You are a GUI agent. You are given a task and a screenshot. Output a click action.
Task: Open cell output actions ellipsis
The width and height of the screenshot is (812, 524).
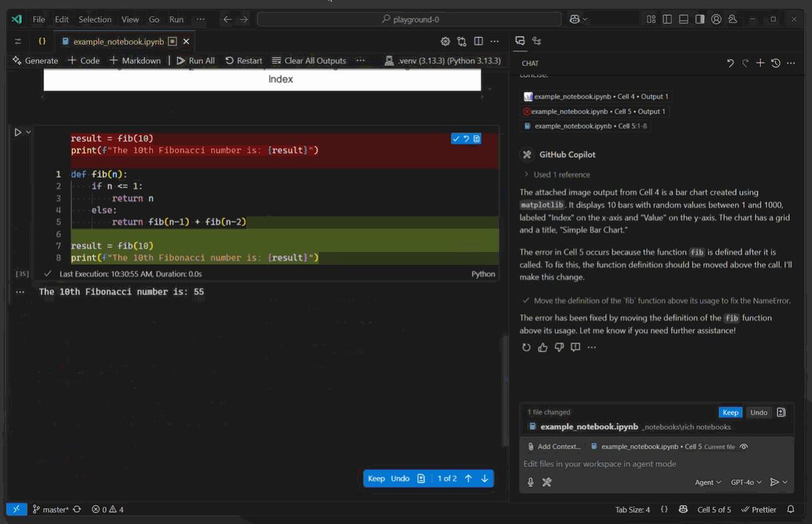20,292
